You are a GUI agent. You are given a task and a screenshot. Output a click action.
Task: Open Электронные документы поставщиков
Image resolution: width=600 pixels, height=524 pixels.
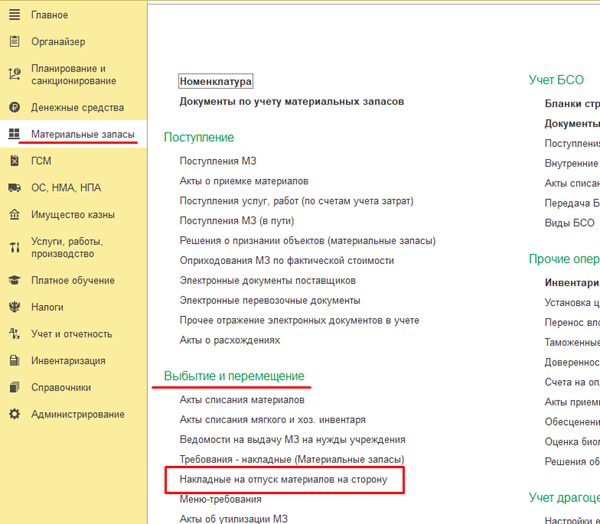coord(267,281)
